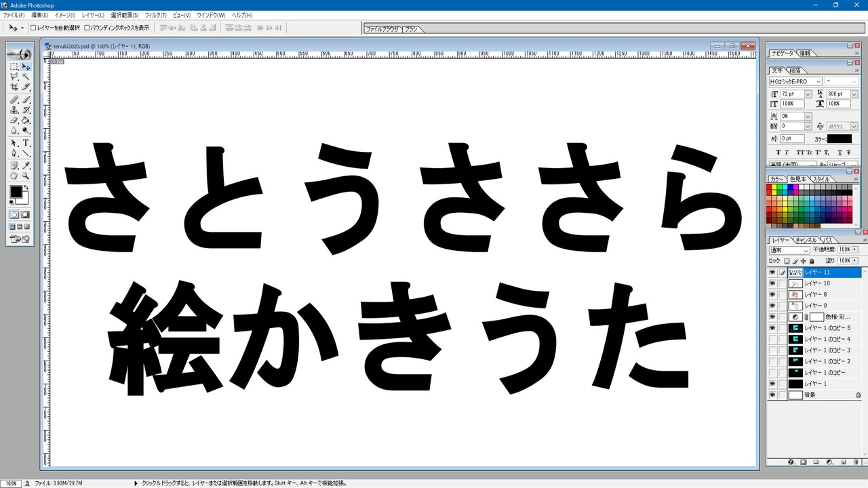Viewport: 868px width, 488px height.
Task: Hide the 背景 background layer
Action: [772, 394]
